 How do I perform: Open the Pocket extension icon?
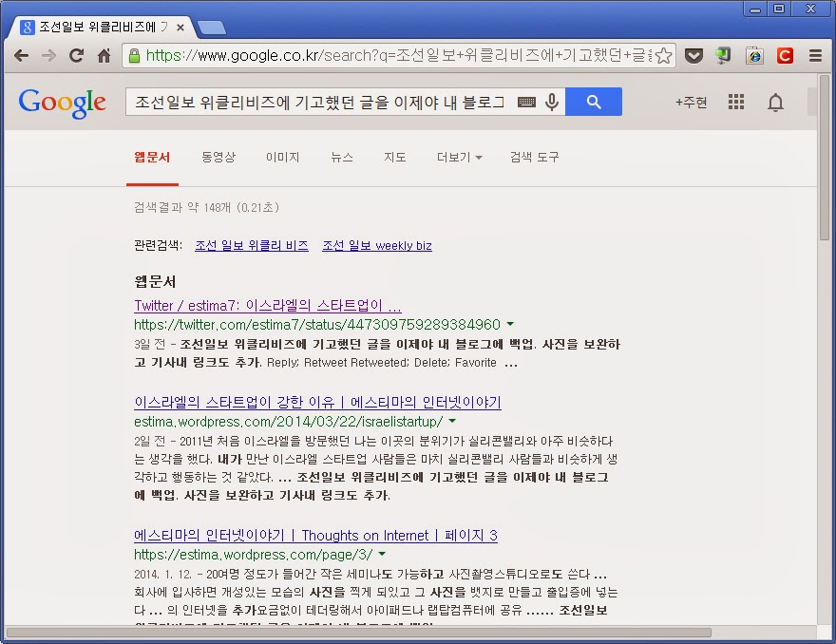(x=693, y=55)
